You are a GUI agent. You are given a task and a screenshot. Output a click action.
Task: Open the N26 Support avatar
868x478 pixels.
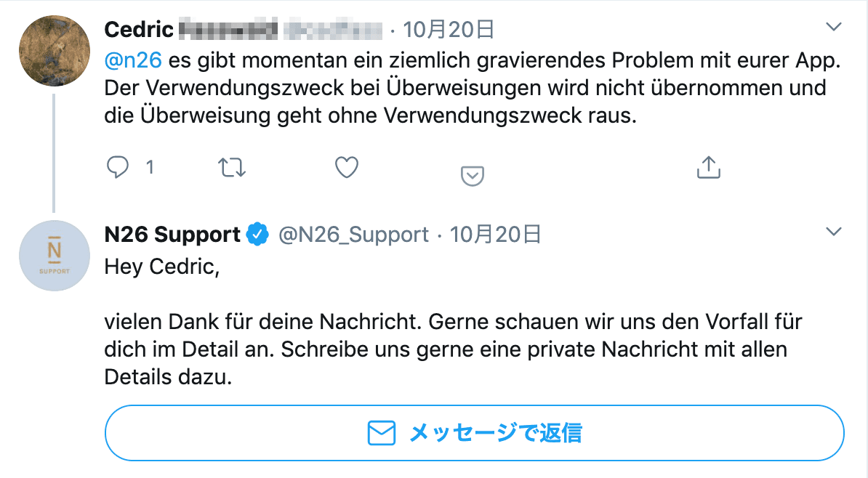(x=53, y=255)
